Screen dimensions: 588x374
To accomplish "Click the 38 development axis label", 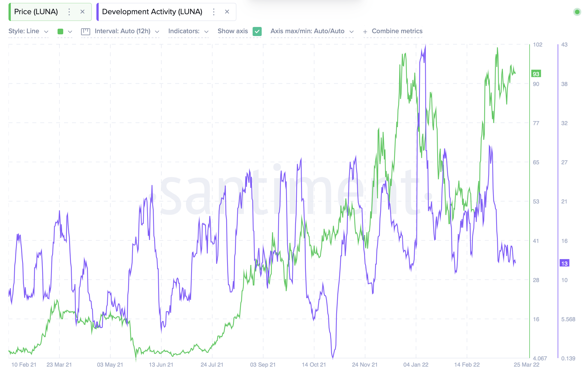I will 564,84.
